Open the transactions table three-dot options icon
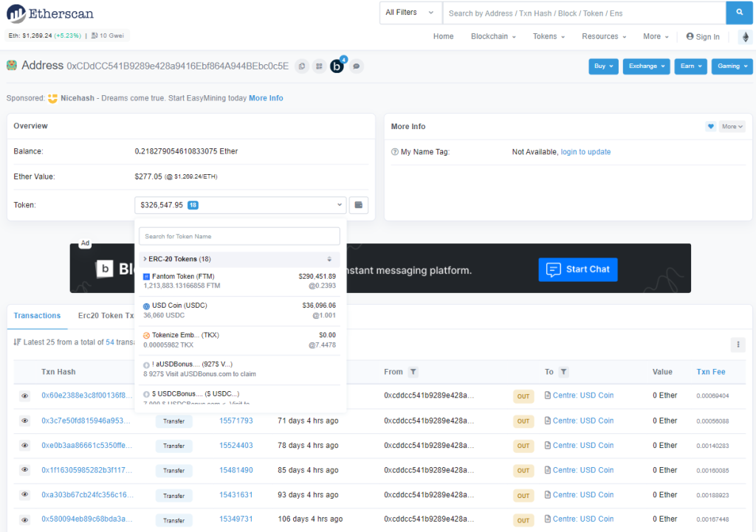This screenshot has width=756, height=532. [738, 344]
